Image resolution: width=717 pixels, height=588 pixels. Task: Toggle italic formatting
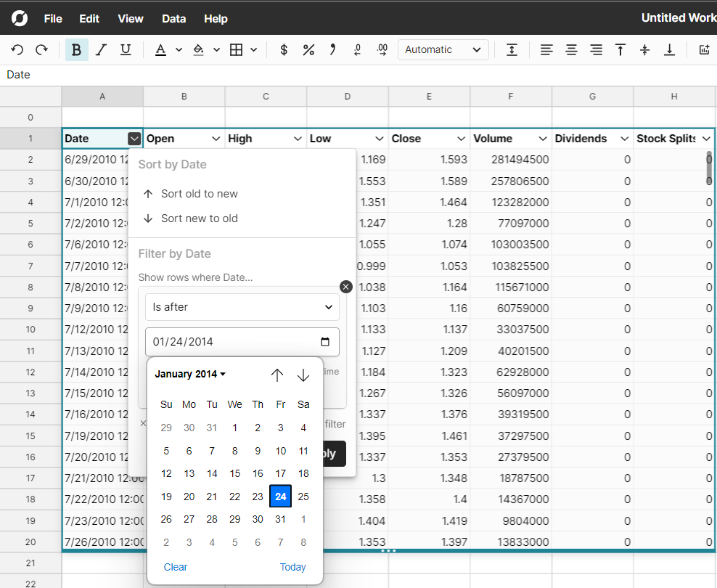[101, 49]
